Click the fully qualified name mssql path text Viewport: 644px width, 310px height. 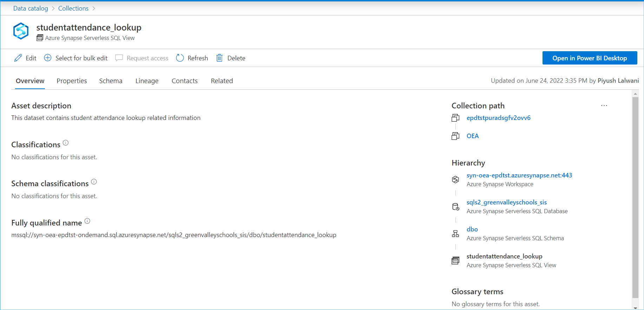click(174, 235)
